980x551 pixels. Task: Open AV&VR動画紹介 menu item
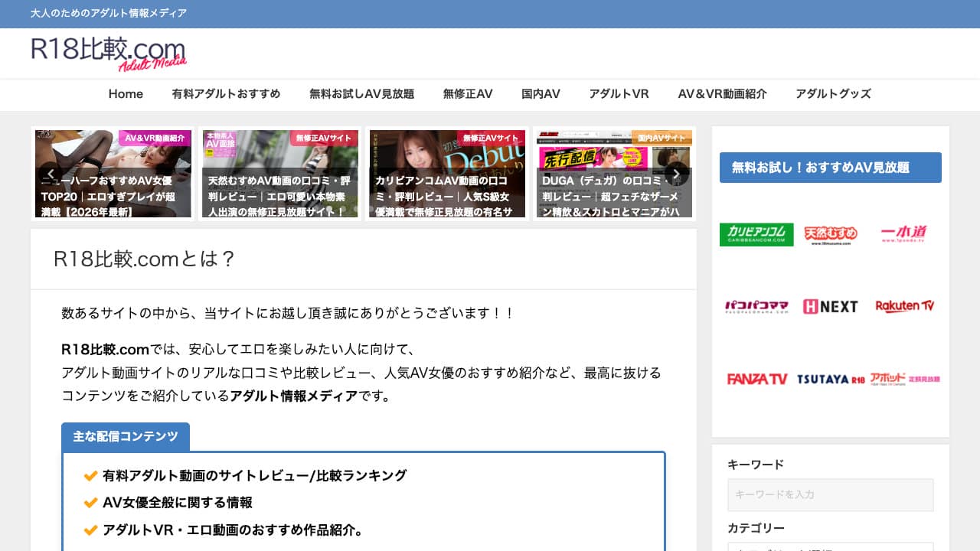pos(722,94)
